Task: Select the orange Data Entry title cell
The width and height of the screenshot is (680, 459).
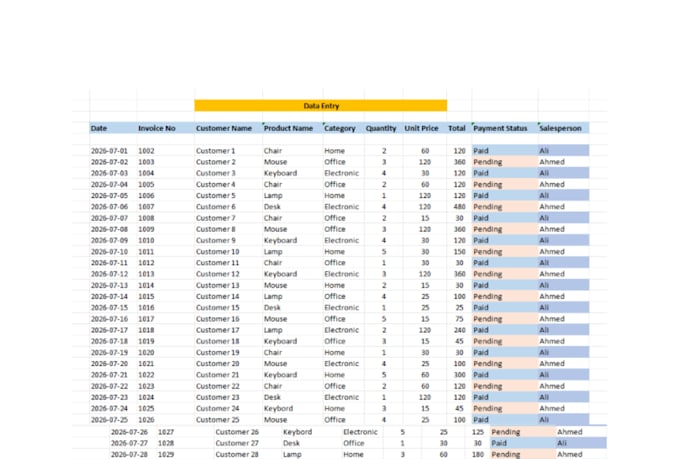Action: pos(320,105)
